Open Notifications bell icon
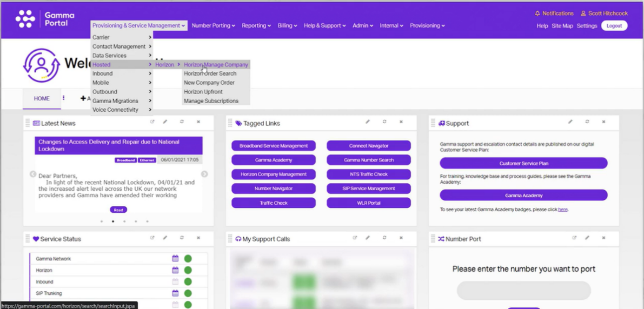Viewport: 644px width, 309px height. (x=537, y=14)
